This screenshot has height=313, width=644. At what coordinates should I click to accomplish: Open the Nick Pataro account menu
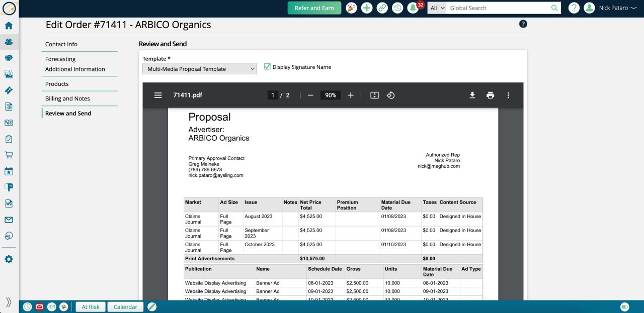(610, 8)
